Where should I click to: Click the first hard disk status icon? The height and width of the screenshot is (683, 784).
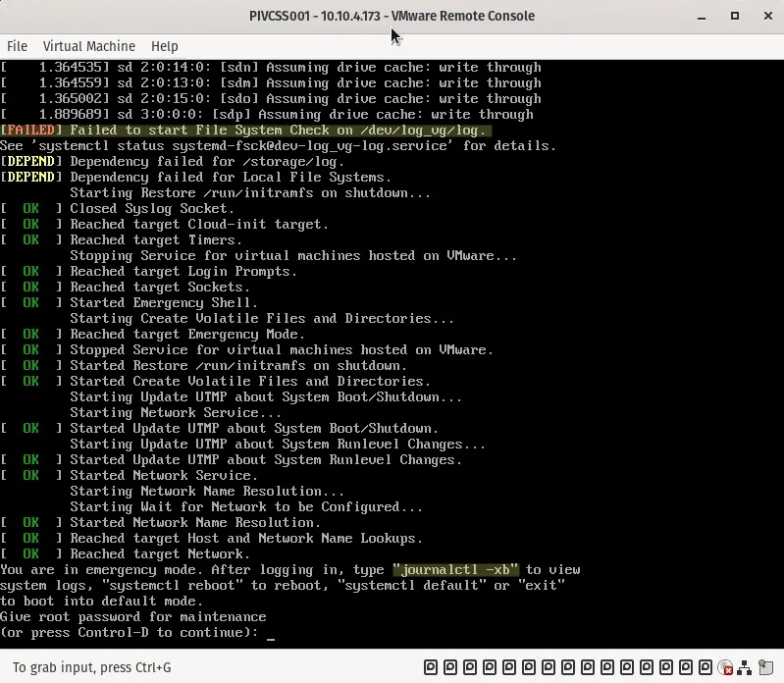click(x=431, y=667)
